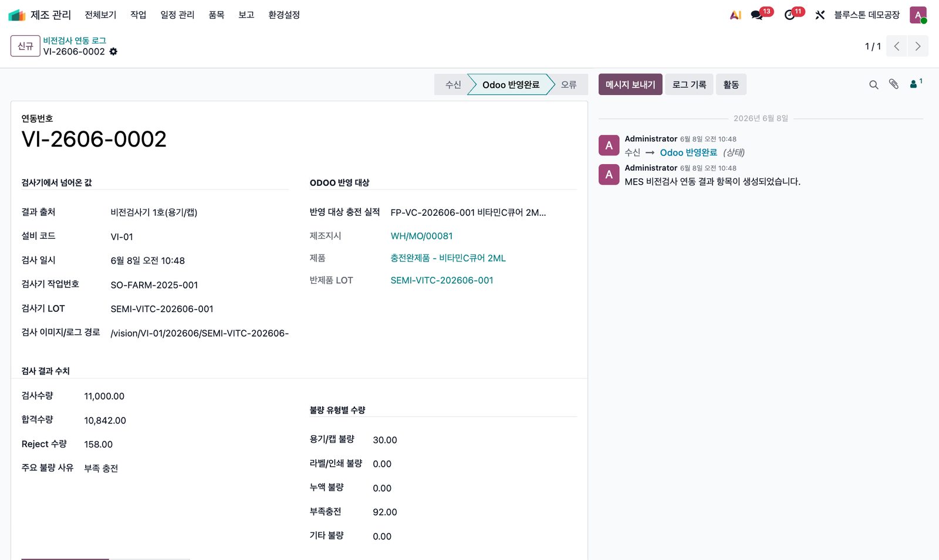Viewport: 939px width, 560px height.
Task: Open the SEMI-VITC-202606-001 lot link
Action: [x=442, y=280]
